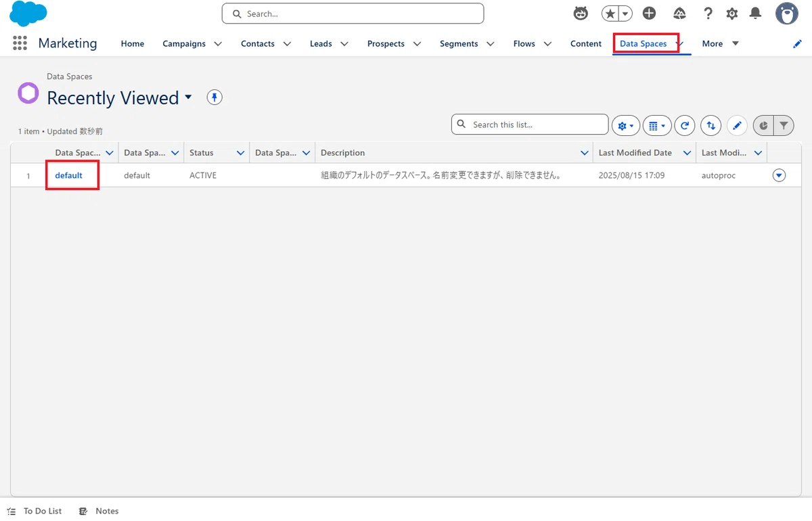
Task: Click the Search this list field
Action: [x=530, y=124]
